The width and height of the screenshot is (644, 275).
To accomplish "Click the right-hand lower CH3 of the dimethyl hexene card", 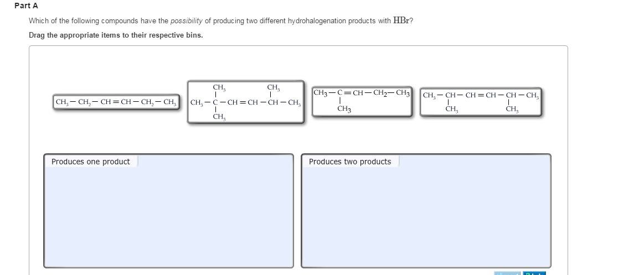I will [512, 109].
